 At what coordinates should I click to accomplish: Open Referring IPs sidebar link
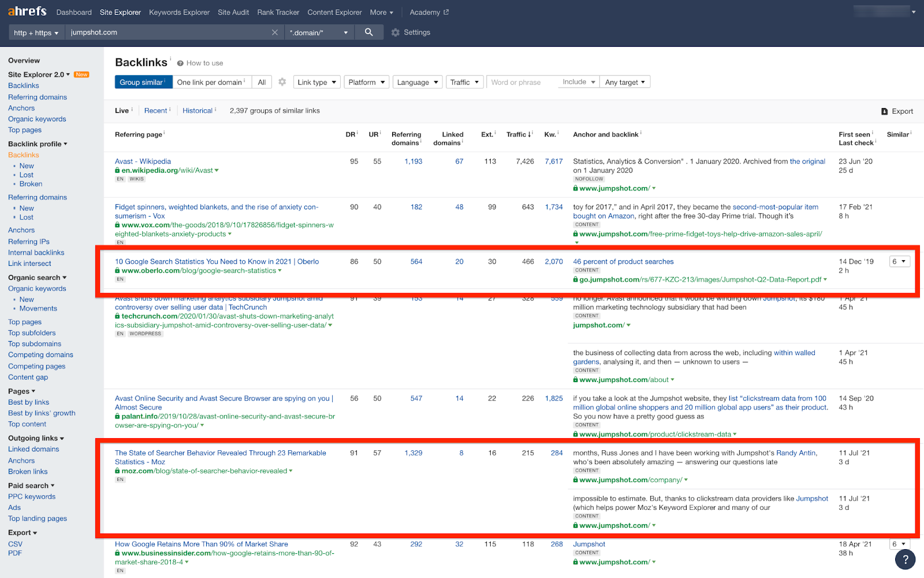pyautogui.click(x=29, y=242)
